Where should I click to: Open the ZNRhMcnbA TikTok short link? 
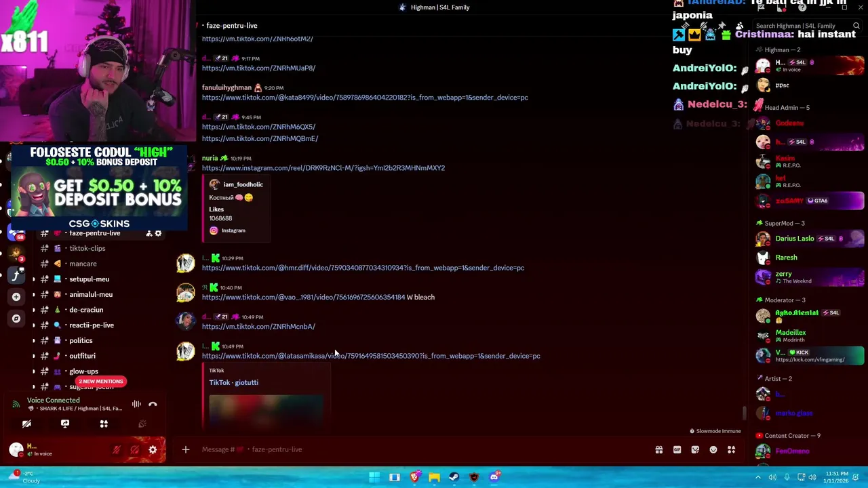[258, 327]
